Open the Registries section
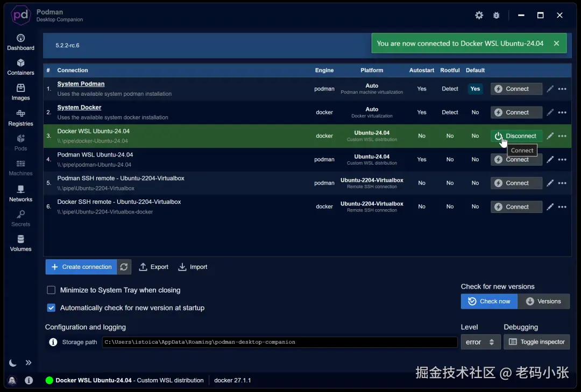Image resolution: width=581 pixels, height=392 pixels. [x=21, y=118]
